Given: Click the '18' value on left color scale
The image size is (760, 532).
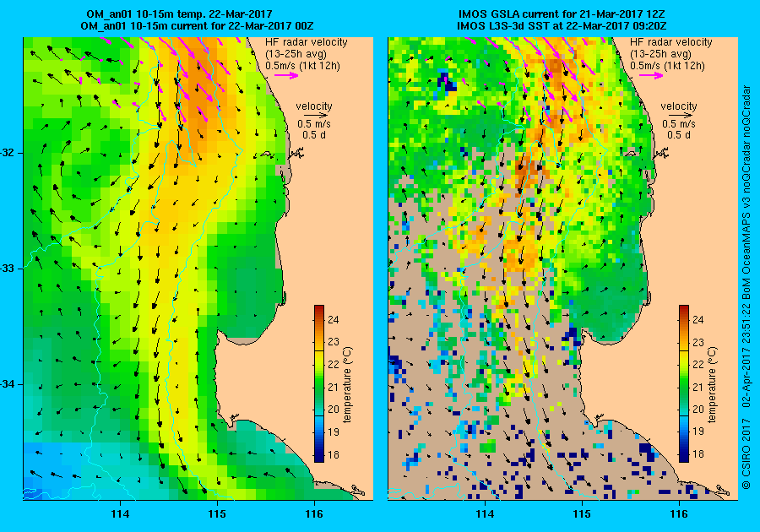Looking at the screenshot, I should (334, 454).
